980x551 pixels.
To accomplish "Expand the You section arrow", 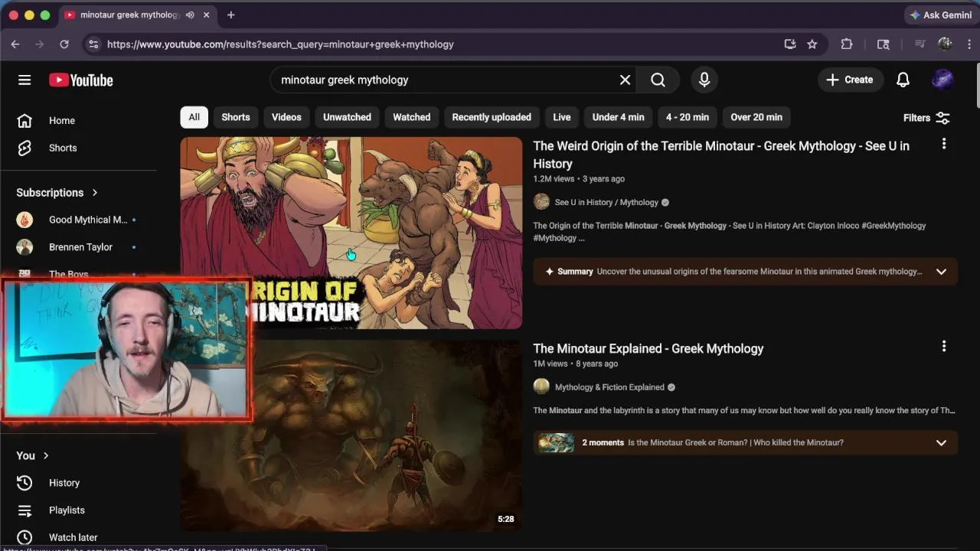I will click(46, 455).
